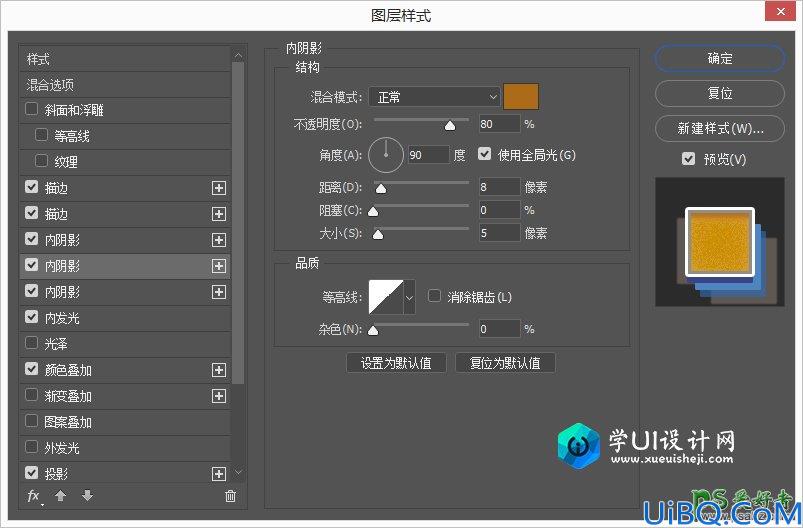Click 设置为默认值 button
Viewport: 803px width, 528px height.
point(396,363)
